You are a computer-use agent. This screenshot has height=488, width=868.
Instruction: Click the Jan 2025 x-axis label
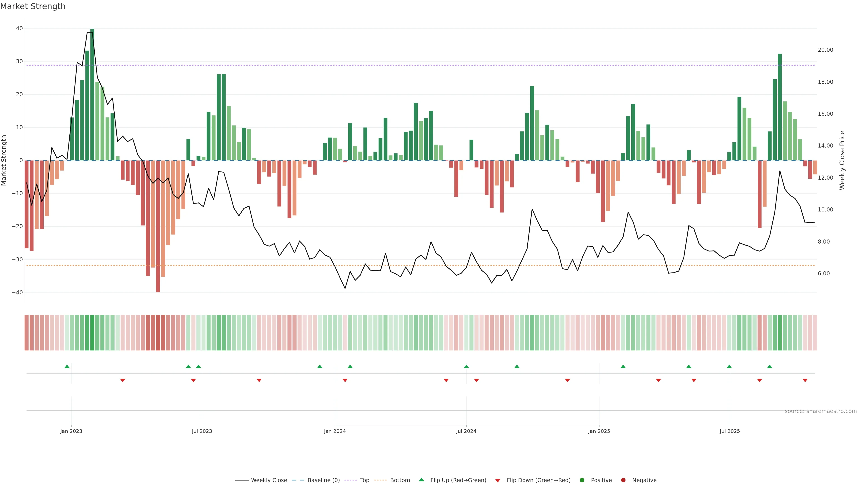(599, 431)
